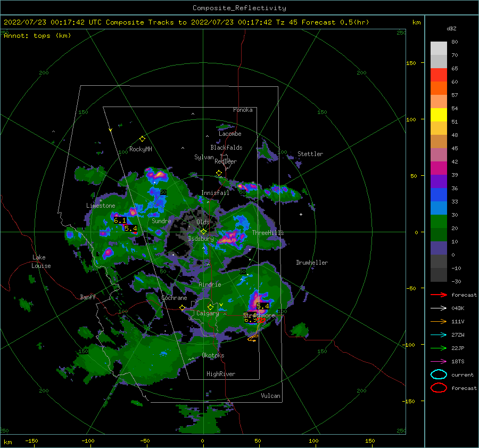Image resolution: width=479 pixels, height=448 pixels.
Task: Click the 5.4 top label above Strathmore
Action: (263, 306)
